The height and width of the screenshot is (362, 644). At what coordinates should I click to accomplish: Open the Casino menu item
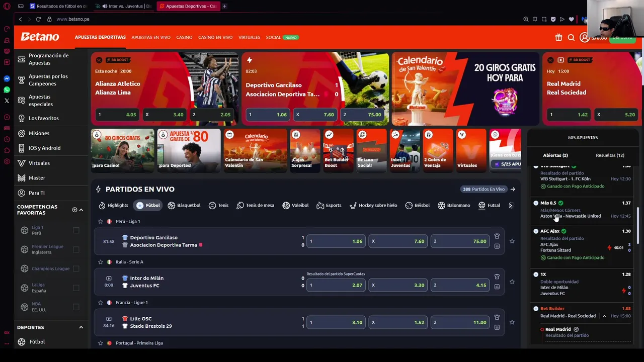pyautogui.click(x=184, y=37)
